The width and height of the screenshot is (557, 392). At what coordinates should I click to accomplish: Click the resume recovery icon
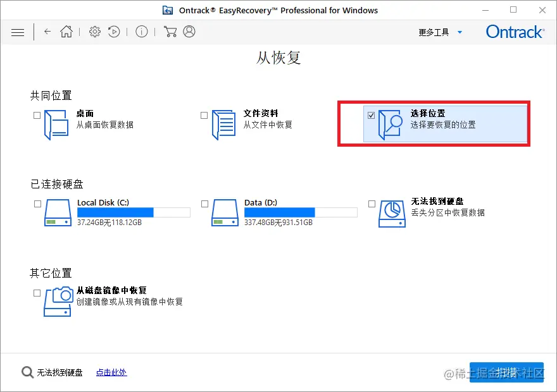point(114,32)
